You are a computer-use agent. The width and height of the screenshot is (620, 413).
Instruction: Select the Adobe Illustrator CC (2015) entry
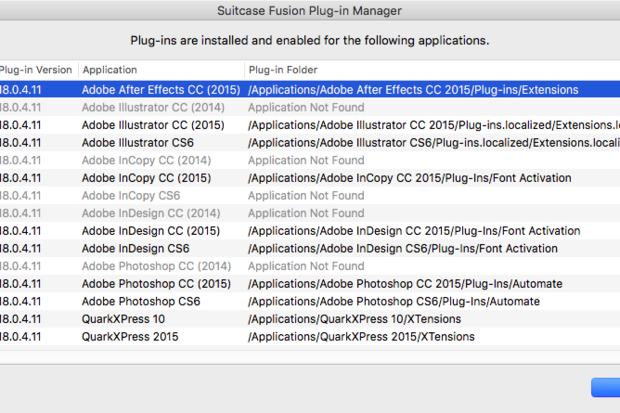(x=153, y=125)
